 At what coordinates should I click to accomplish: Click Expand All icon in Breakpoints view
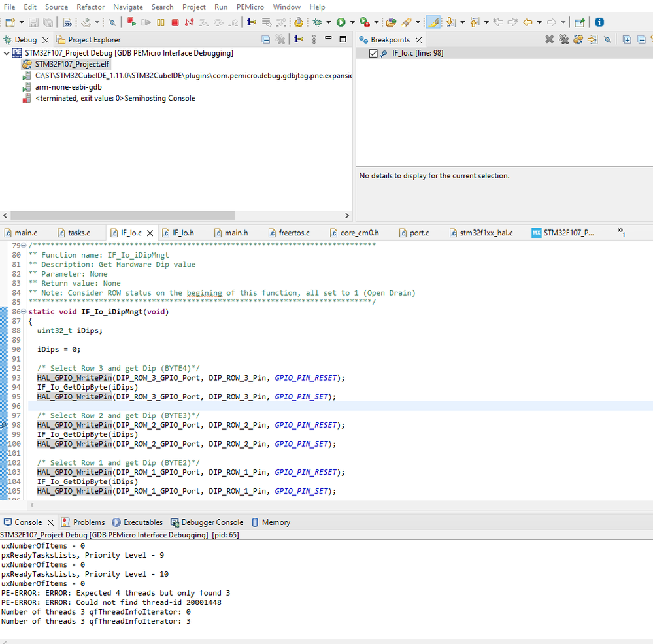[x=627, y=40]
